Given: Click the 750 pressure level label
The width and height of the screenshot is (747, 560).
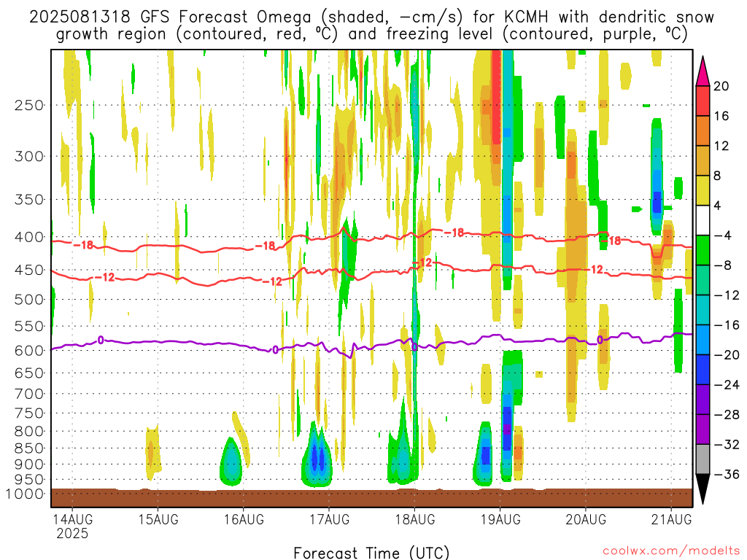Looking at the screenshot, I should pyautogui.click(x=29, y=413).
